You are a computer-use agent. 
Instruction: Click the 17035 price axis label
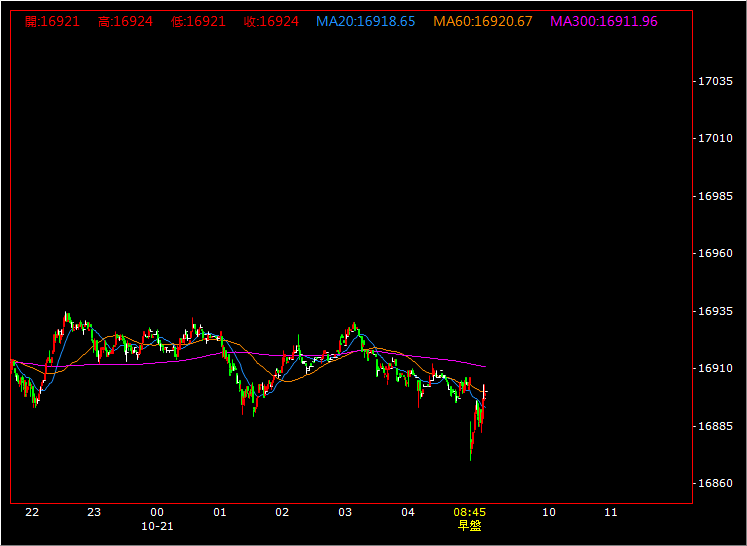(715, 81)
